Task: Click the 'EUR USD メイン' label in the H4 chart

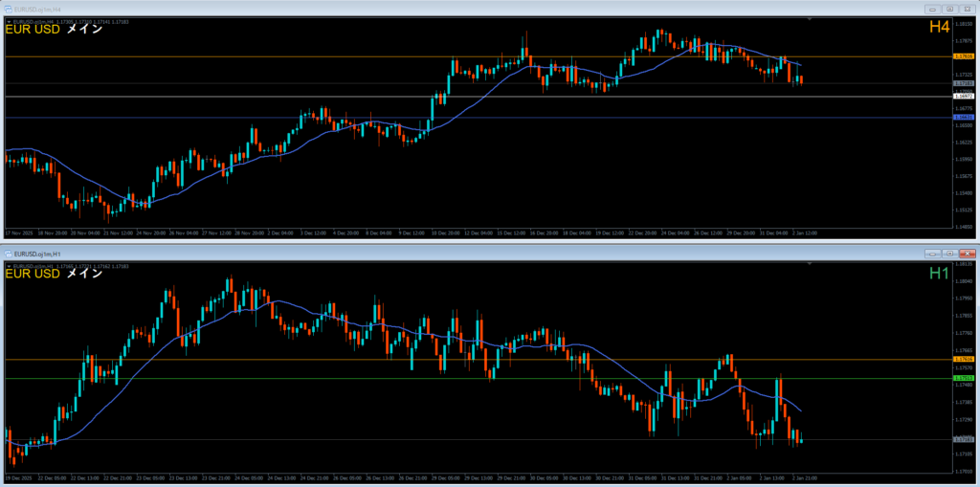Action: [54, 28]
